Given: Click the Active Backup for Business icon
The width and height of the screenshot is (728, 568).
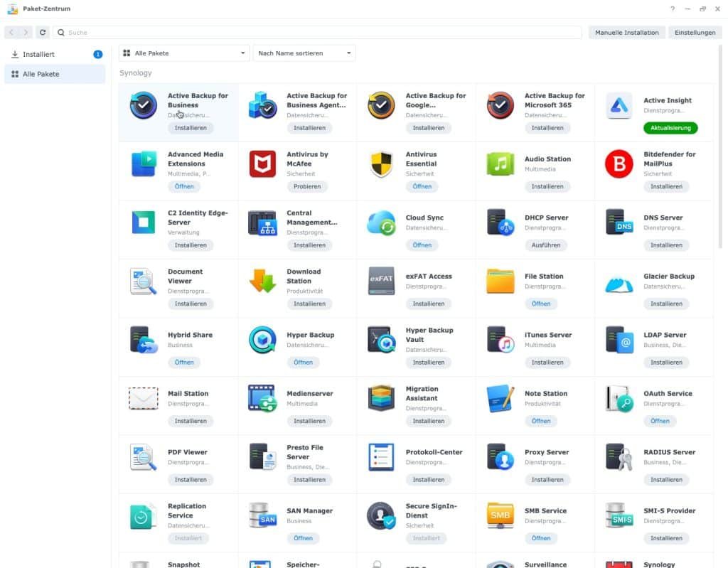Looking at the screenshot, I should pyautogui.click(x=144, y=105).
